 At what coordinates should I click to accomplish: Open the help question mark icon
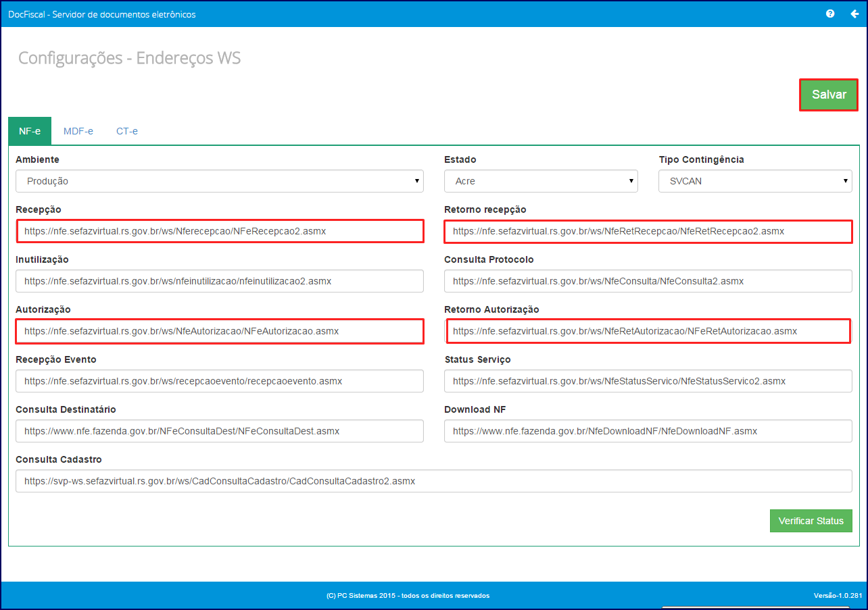[830, 14]
